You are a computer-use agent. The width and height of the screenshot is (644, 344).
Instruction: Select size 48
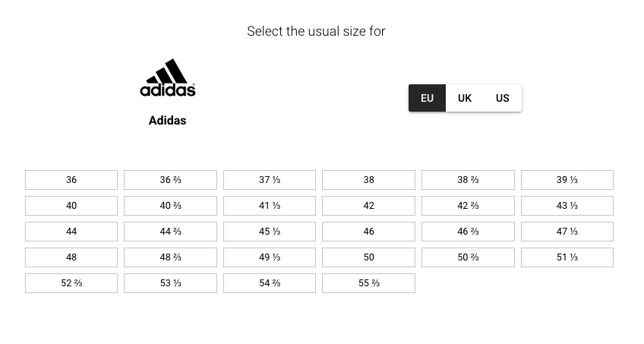pyautogui.click(x=71, y=257)
